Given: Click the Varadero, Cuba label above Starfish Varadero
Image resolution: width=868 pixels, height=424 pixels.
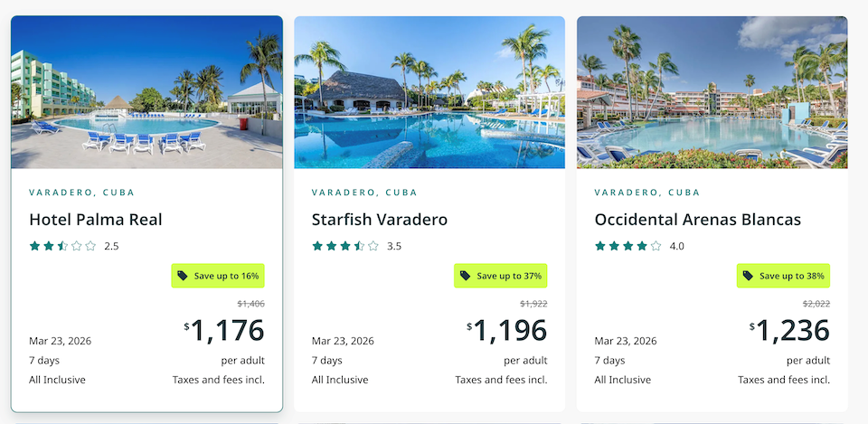Looking at the screenshot, I should pos(364,193).
